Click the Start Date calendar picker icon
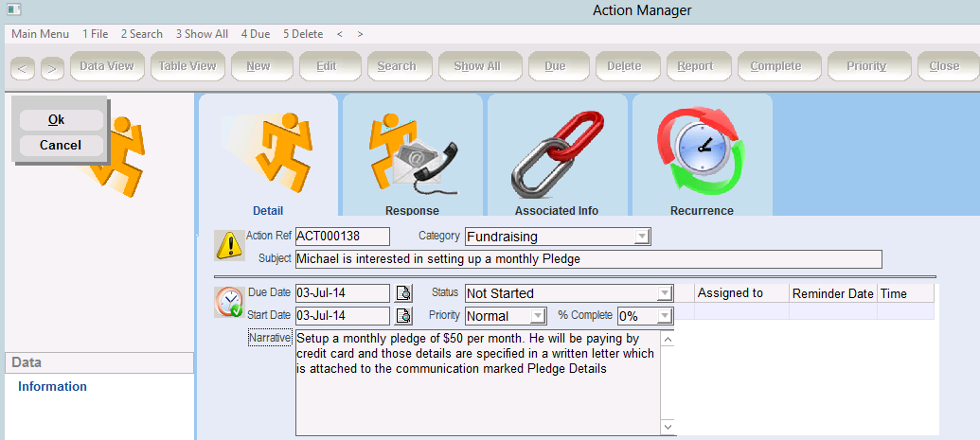980x440 pixels. click(402, 316)
